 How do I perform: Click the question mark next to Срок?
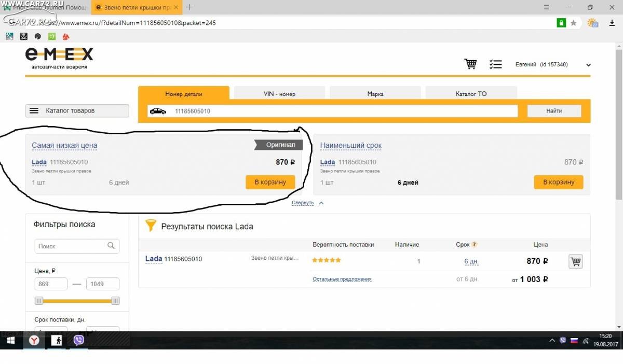475,245
